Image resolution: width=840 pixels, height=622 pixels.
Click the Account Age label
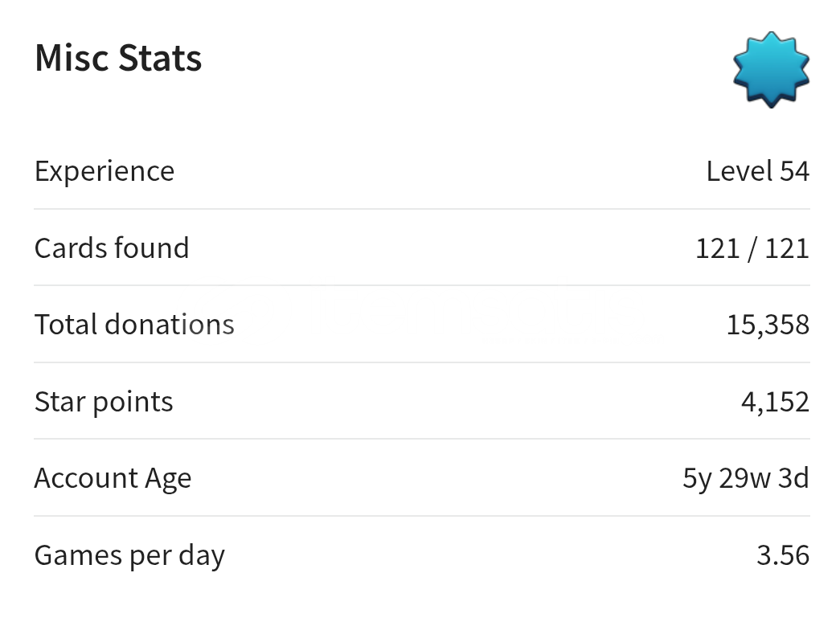click(113, 478)
